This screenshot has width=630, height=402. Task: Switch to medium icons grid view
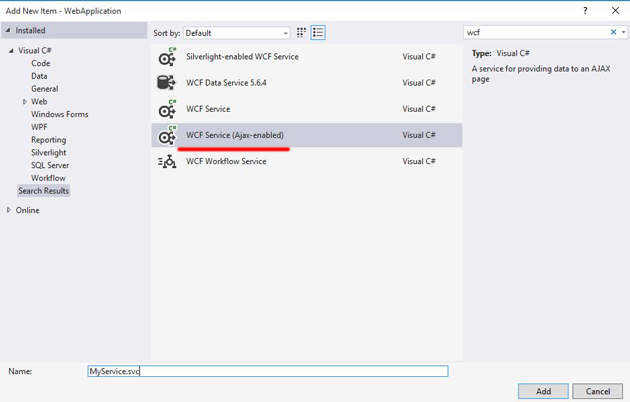point(301,33)
